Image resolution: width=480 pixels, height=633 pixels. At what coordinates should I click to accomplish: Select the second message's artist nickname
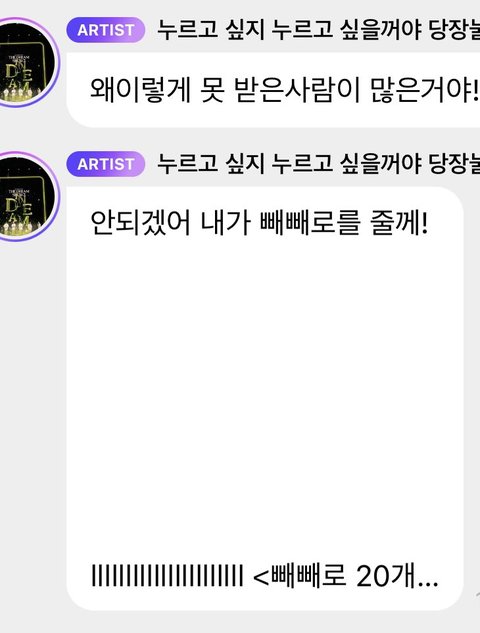(318, 164)
